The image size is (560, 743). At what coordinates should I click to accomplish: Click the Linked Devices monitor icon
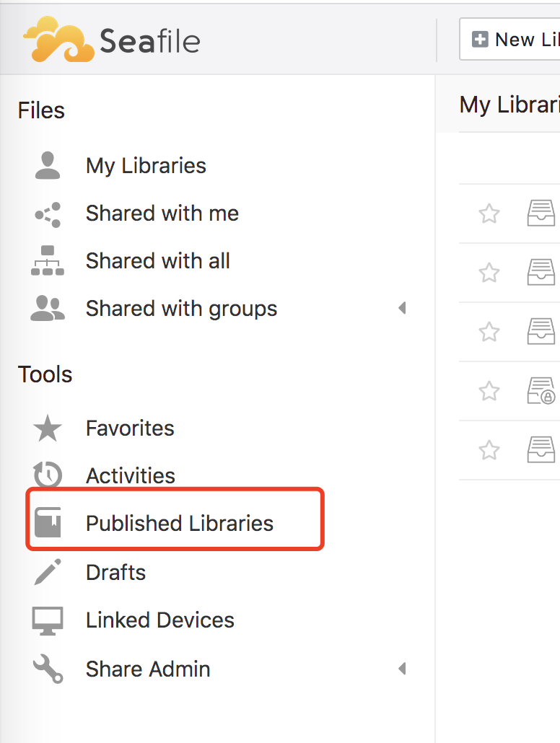coord(48,620)
